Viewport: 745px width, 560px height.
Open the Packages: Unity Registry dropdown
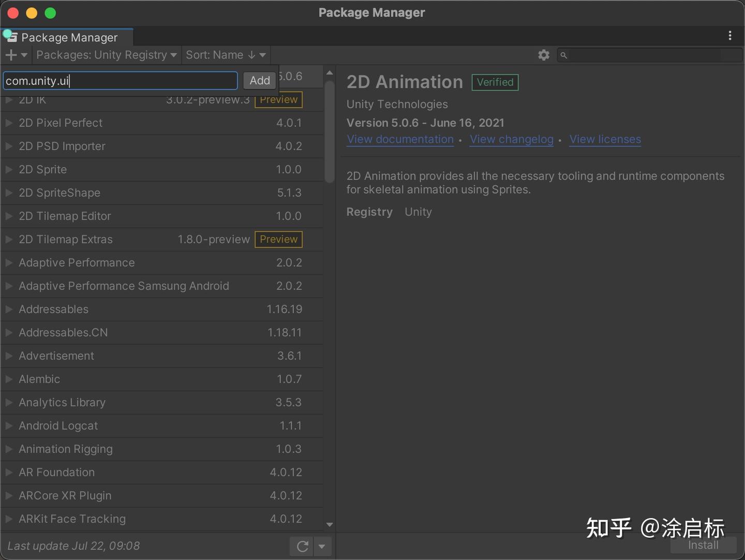[107, 55]
